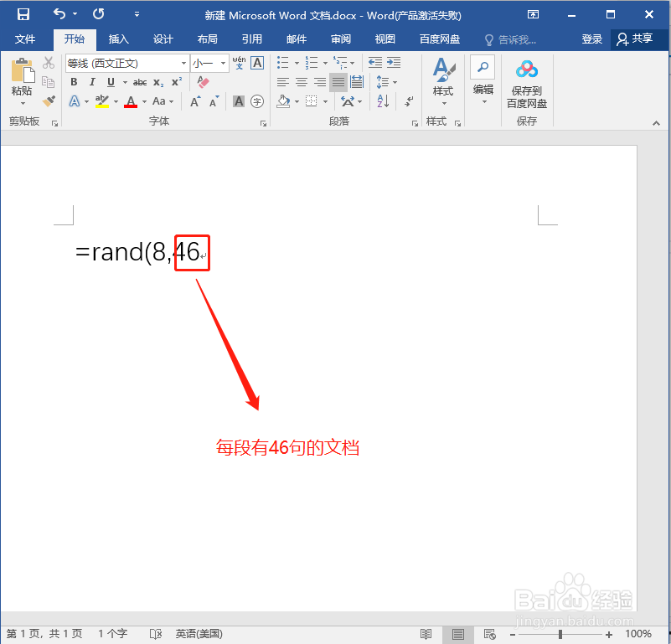671x644 pixels.
Task: Open the 文件 menu
Action: pyautogui.click(x=25, y=39)
